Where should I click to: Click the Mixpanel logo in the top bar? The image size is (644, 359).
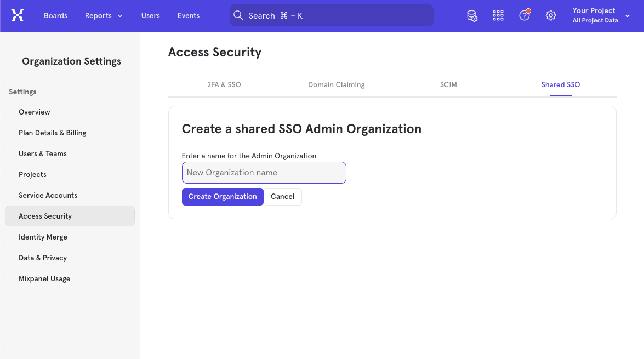pos(18,15)
